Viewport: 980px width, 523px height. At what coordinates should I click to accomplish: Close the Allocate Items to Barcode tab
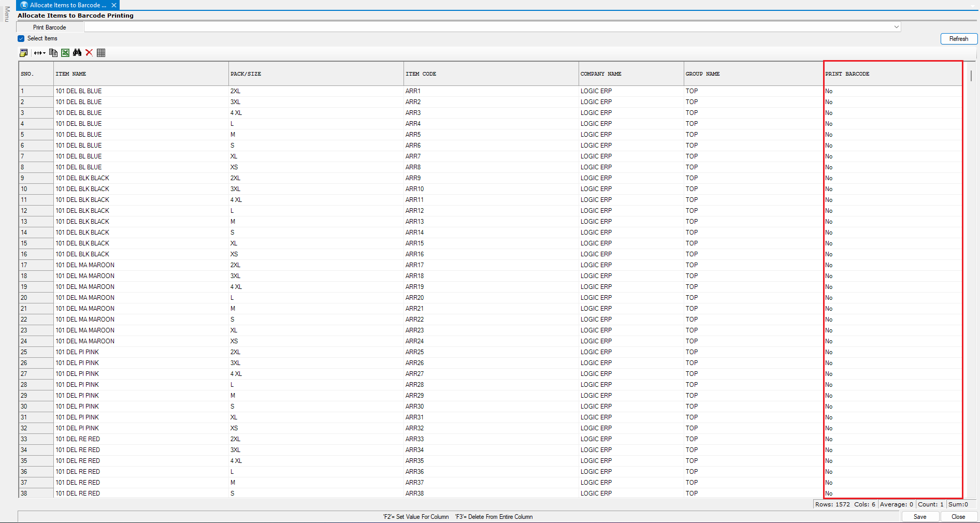pyautogui.click(x=114, y=5)
